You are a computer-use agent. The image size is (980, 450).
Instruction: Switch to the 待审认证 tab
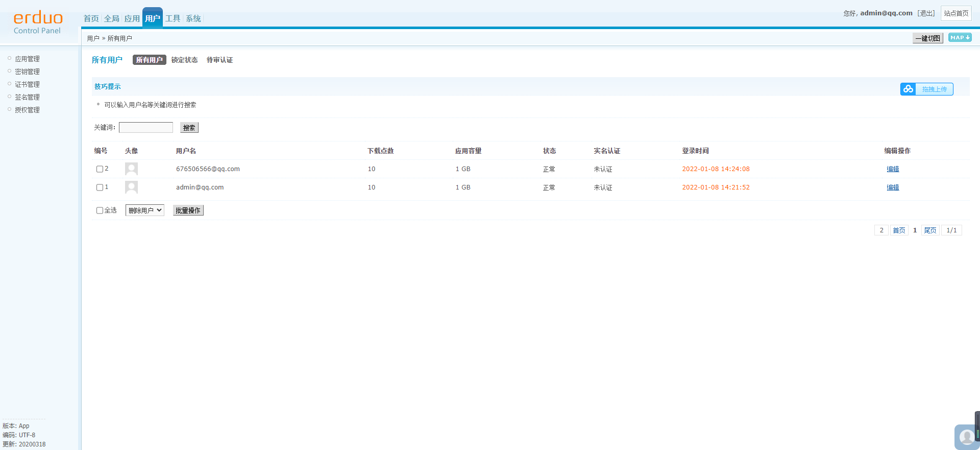(219, 60)
